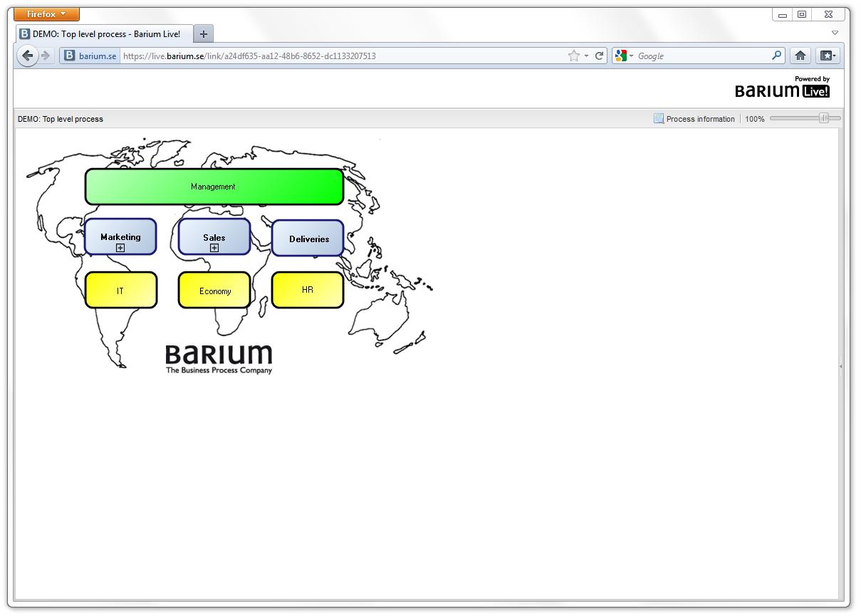
Task: Open Process information panel
Action: [x=694, y=119]
